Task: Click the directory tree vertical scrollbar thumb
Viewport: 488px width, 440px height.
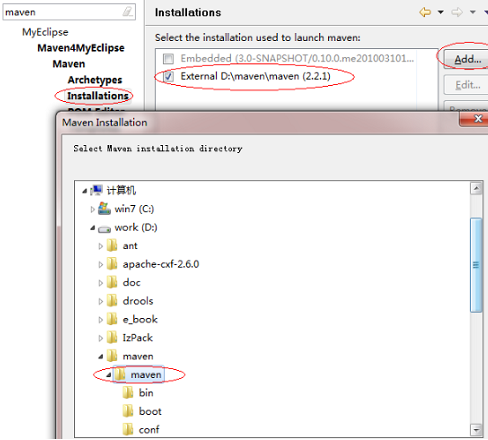Action: 476,265
